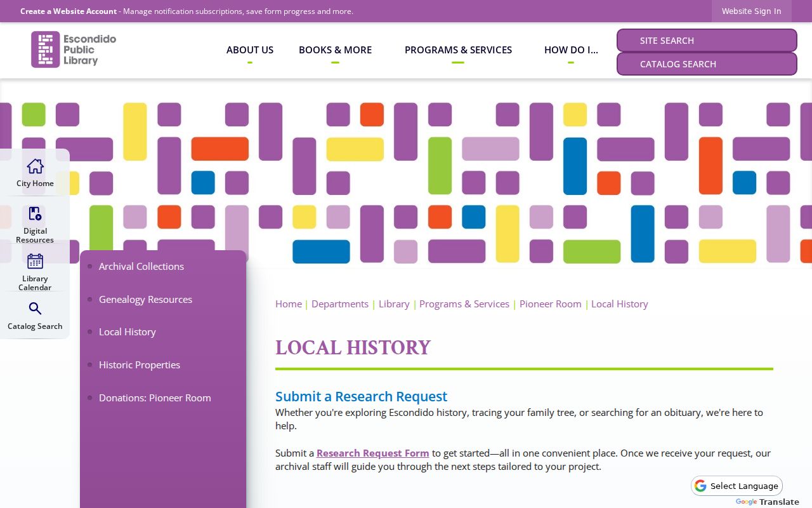
Task: Click the Catalog Search magnifier icon
Action: coord(35,309)
